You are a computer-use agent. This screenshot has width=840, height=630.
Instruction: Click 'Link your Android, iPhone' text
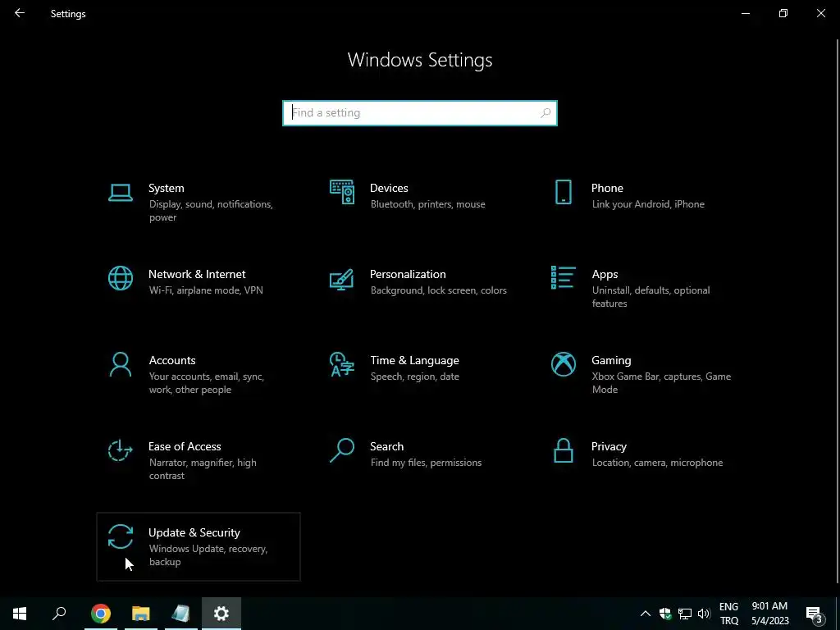point(648,204)
